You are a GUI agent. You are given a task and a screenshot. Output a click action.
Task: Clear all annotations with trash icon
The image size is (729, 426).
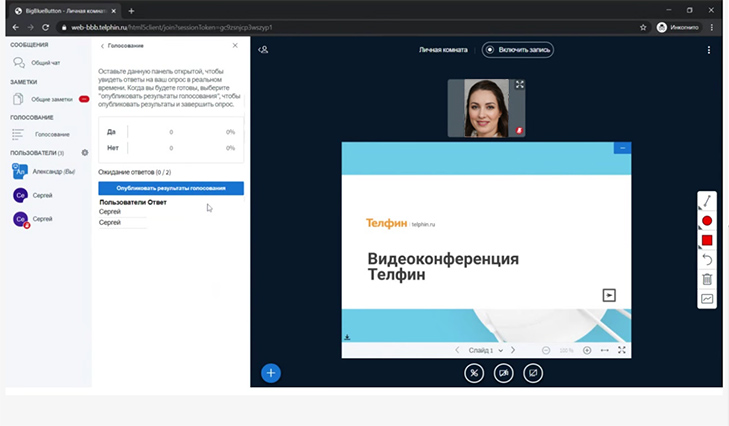707,279
